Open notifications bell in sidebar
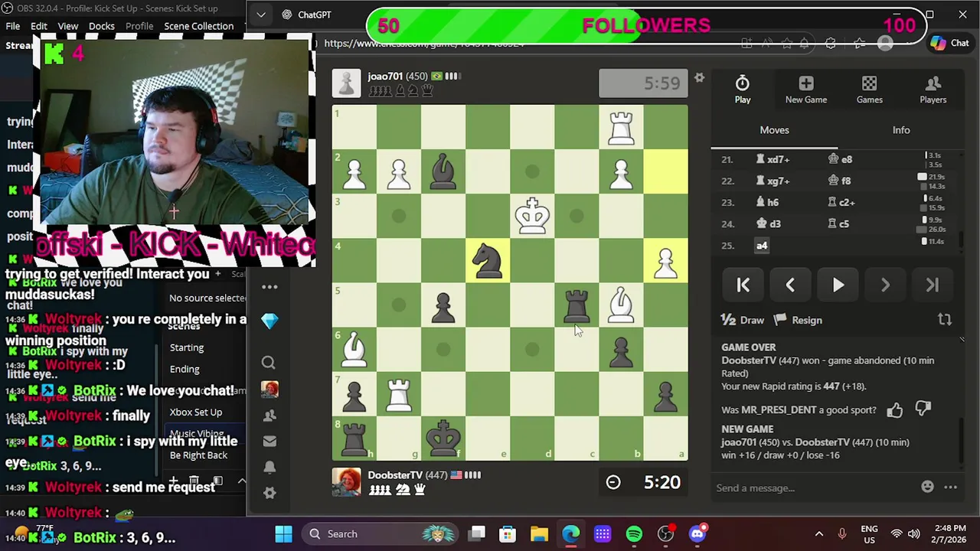Viewport: 980px width, 551px height. (269, 467)
